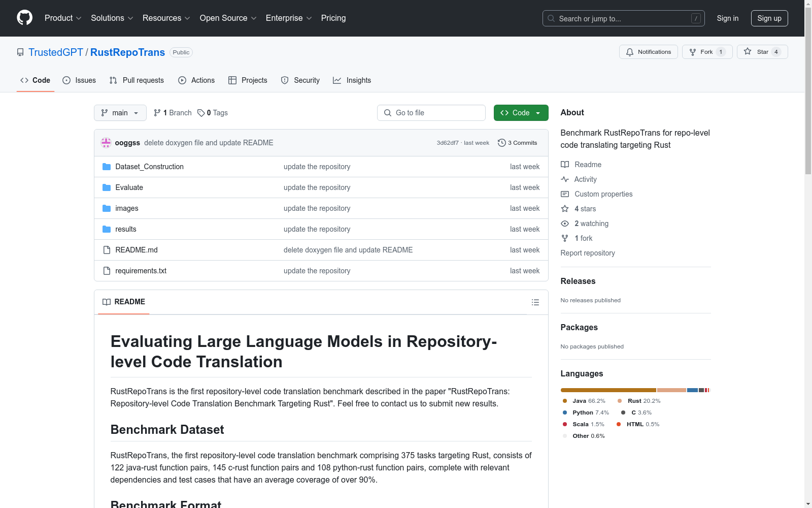Click the README.md file icon
This screenshot has height=508, width=812.
[x=107, y=250]
